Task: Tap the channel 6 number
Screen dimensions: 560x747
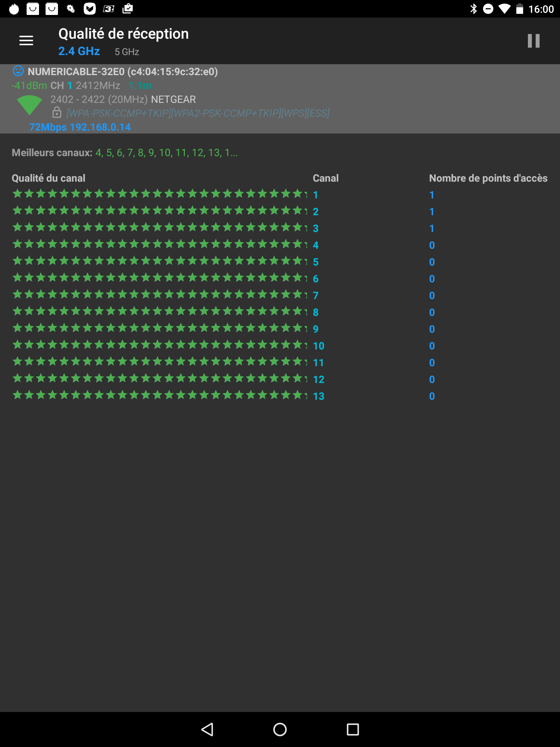Action: pos(316,279)
